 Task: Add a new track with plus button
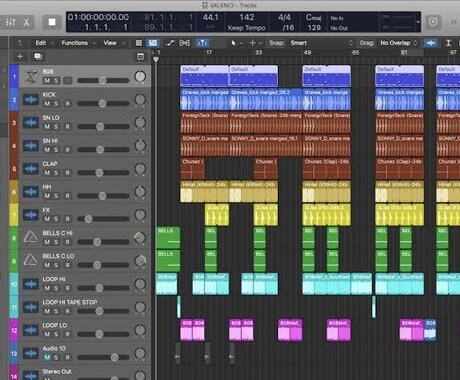pos(20,57)
